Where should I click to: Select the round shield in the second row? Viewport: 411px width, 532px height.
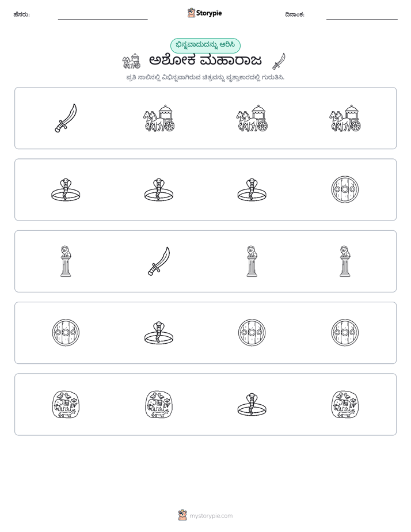coord(345,189)
